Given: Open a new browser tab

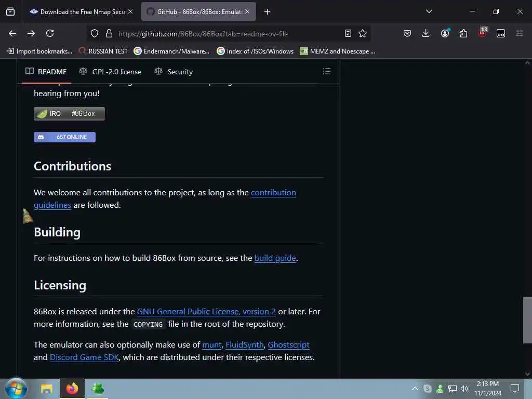Looking at the screenshot, I should coord(268,12).
